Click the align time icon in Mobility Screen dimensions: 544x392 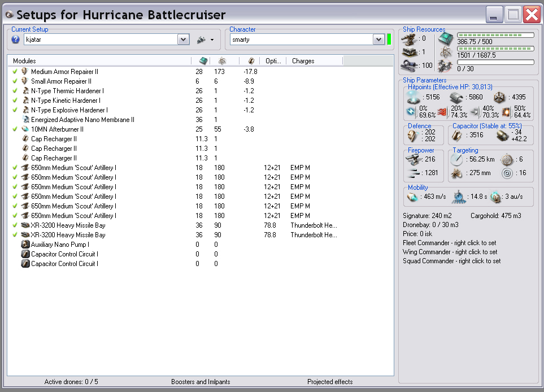point(459,198)
